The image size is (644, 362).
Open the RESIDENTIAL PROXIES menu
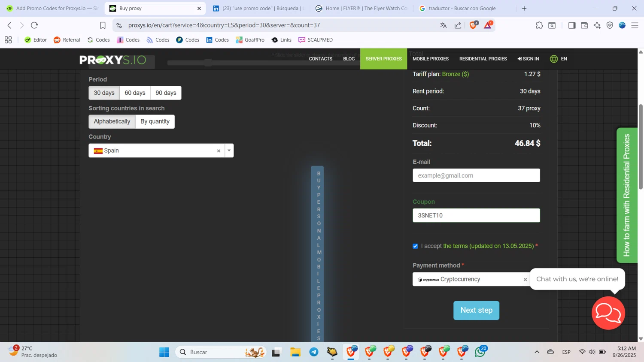483,59
